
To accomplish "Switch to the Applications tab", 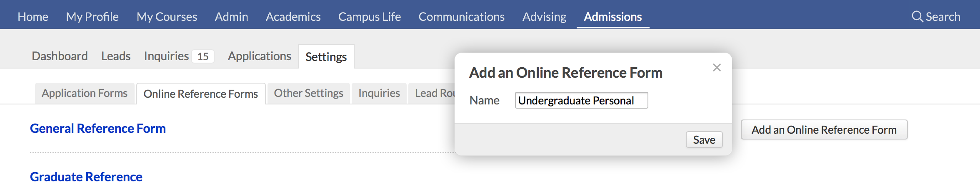I will (x=259, y=56).
